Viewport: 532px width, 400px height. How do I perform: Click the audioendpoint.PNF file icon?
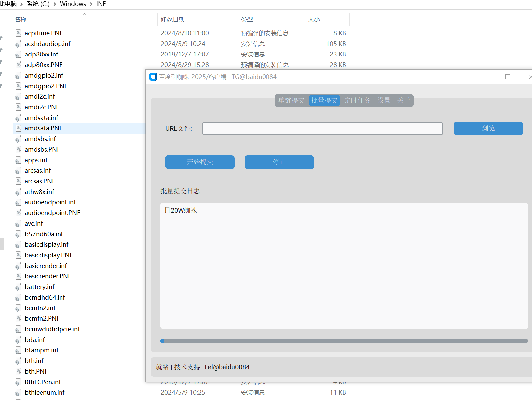[19, 213]
